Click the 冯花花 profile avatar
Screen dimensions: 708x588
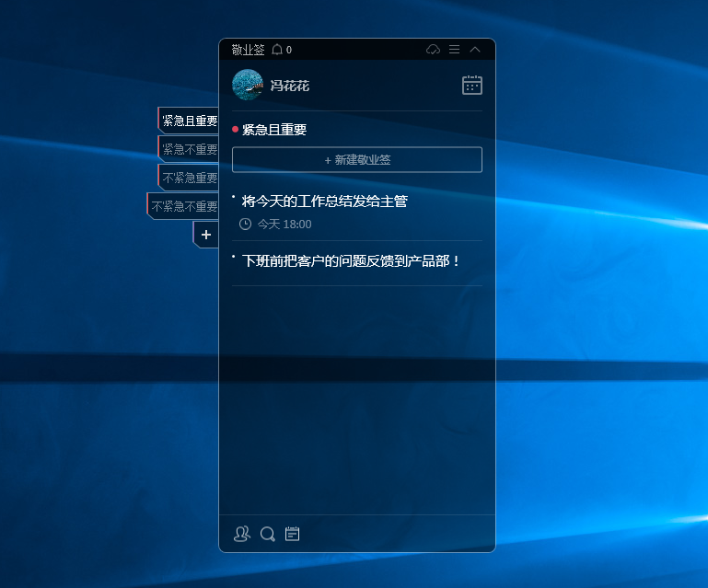[248, 85]
